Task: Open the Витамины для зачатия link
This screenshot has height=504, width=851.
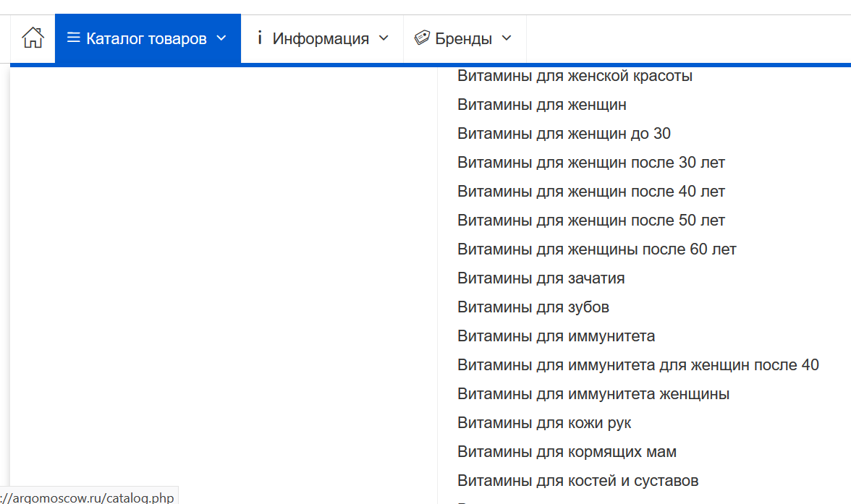Action: (541, 278)
